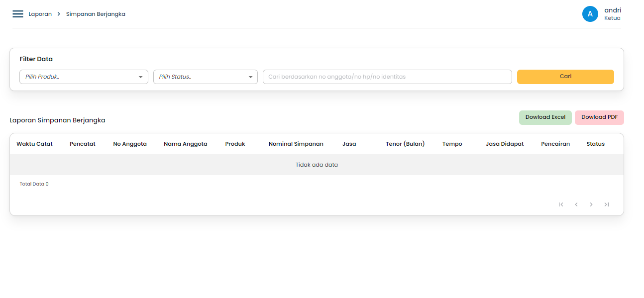
Task: Focus the member number search field
Action: (387, 77)
